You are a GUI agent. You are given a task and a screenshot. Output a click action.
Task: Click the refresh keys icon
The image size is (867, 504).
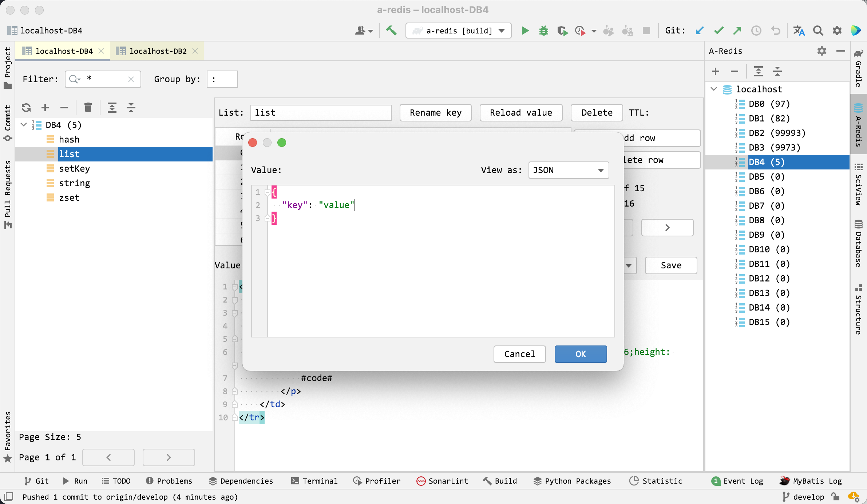(26, 108)
